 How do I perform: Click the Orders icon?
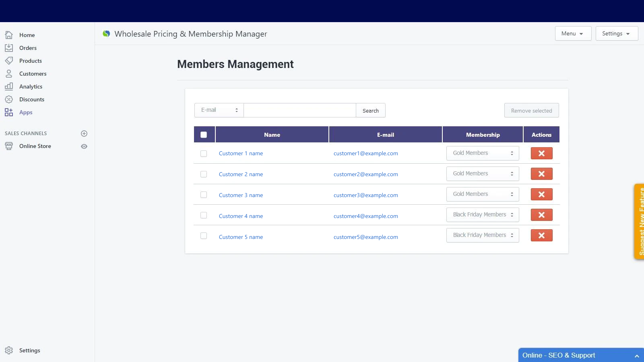point(9,48)
